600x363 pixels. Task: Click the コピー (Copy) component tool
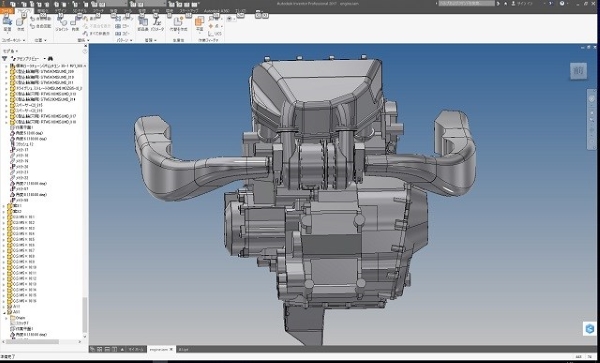point(122,34)
